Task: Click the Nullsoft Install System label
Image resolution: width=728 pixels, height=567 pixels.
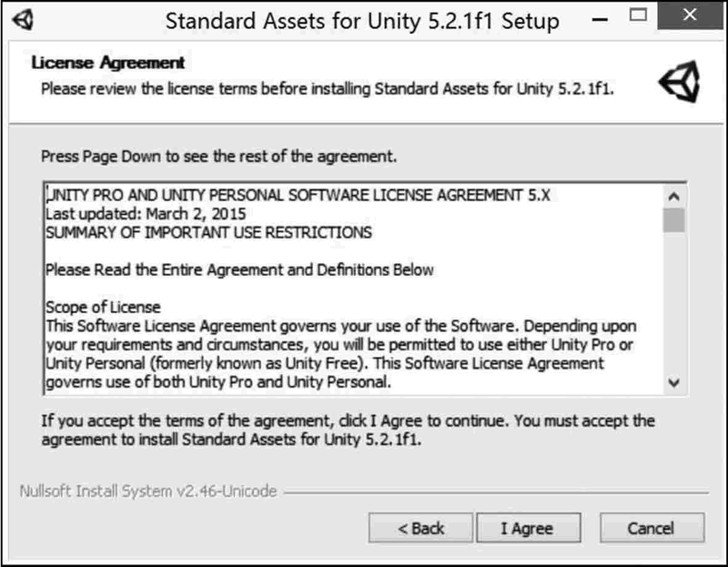Action: pos(147,491)
